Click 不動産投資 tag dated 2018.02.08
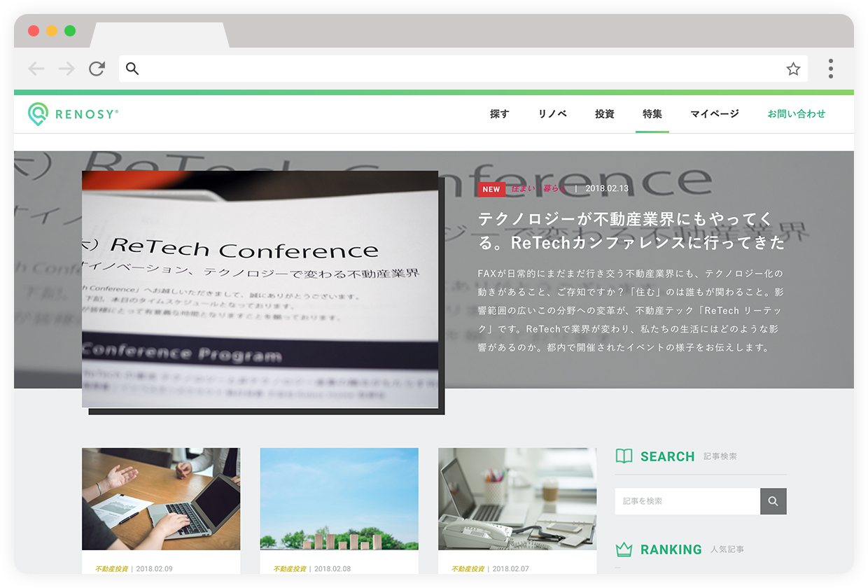The height and width of the screenshot is (588, 868). coord(290,569)
